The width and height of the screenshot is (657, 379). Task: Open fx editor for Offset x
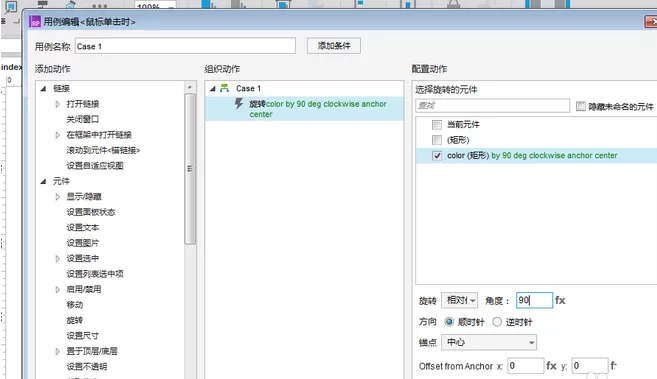pos(551,366)
